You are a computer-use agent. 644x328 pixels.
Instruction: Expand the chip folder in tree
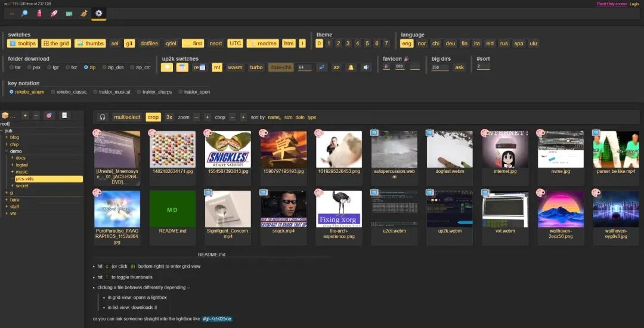tap(6, 144)
